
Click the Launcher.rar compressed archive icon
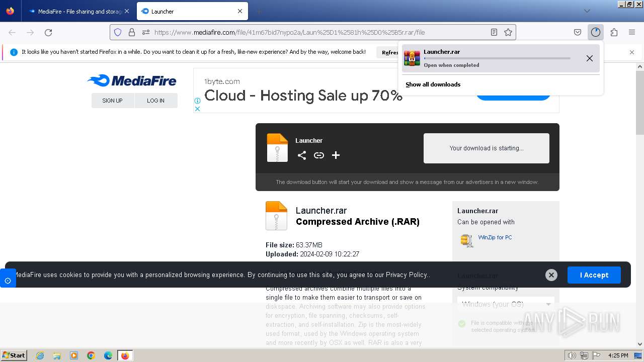277,216
